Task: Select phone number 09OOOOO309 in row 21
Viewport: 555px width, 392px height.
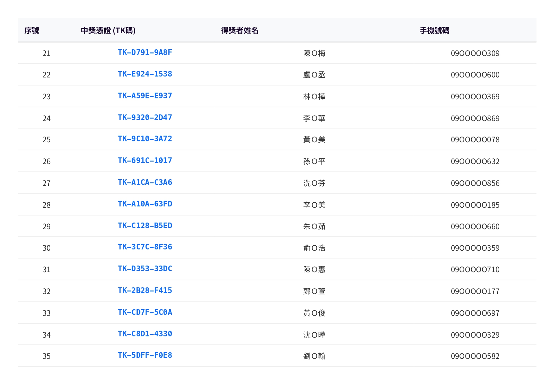Action: [x=475, y=53]
